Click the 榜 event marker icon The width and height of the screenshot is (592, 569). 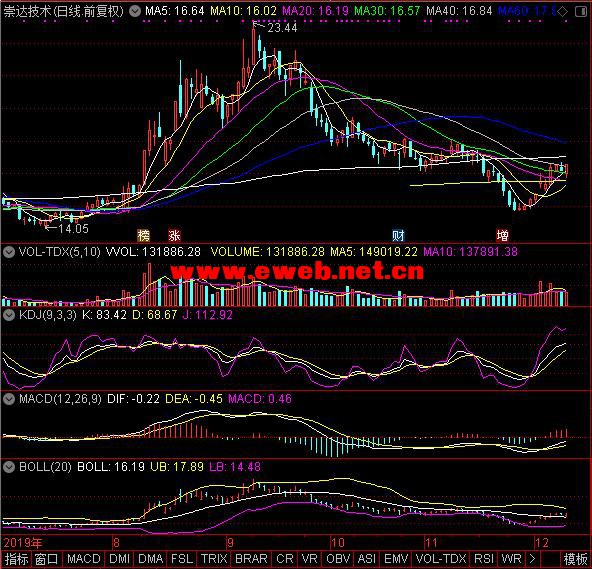click(143, 235)
